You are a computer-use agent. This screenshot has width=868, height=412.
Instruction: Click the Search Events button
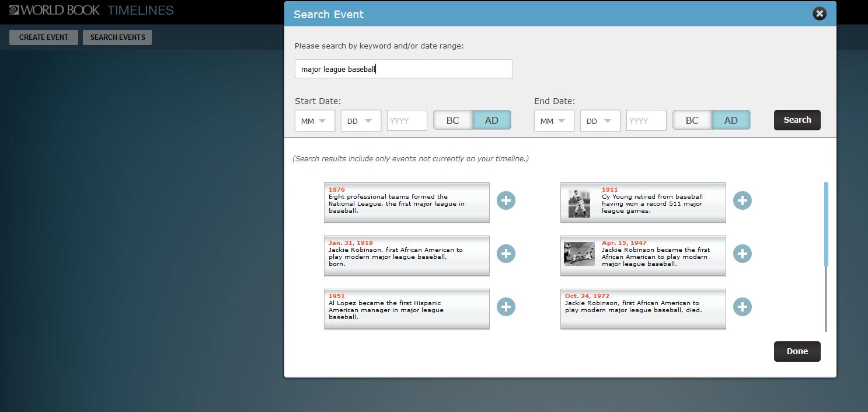tap(118, 37)
